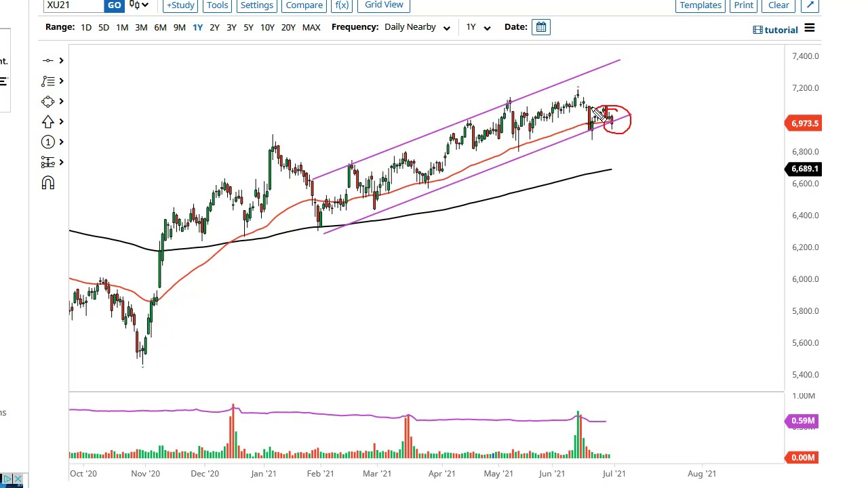Open the hamburger chart menu
The image size is (868, 488).
tap(809, 28)
